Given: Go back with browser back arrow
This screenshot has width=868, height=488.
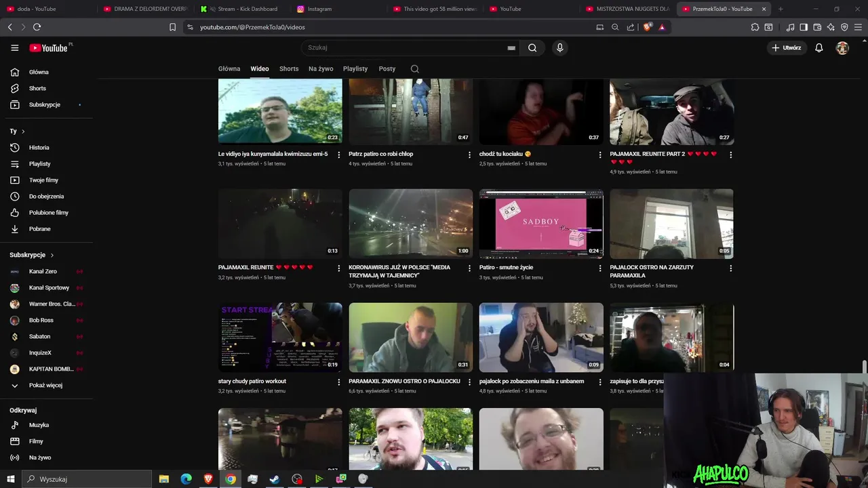Looking at the screenshot, I should [x=9, y=27].
